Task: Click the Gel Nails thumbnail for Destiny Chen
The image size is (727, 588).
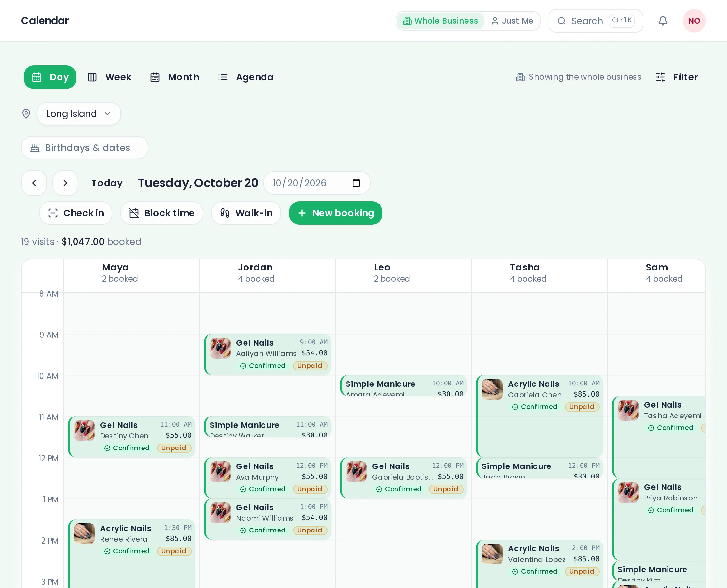Action: click(84, 431)
